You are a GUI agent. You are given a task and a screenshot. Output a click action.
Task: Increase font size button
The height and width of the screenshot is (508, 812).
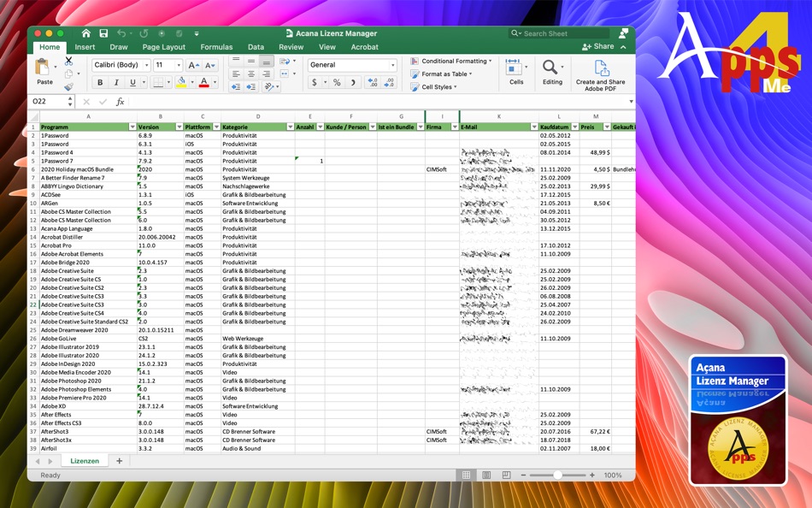coord(194,65)
